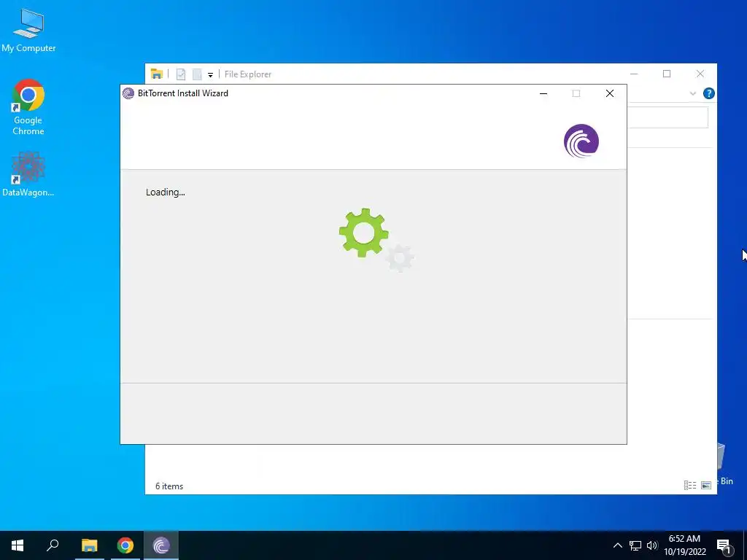Image resolution: width=747 pixels, height=560 pixels.
Task: Click the BitTorrent logo in the installer header
Action: click(x=581, y=141)
